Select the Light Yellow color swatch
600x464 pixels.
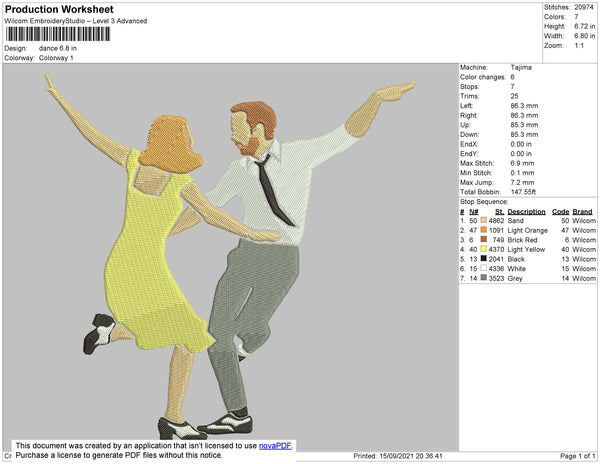484,249
